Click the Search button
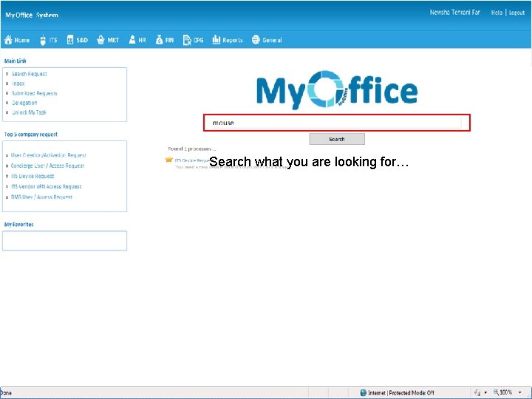Viewport: 532px width, 399px height. [x=337, y=139]
